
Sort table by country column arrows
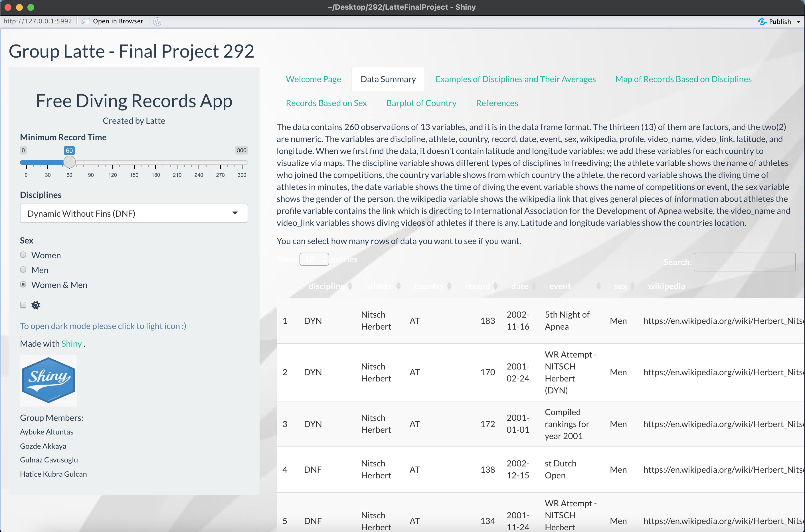(x=449, y=286)
